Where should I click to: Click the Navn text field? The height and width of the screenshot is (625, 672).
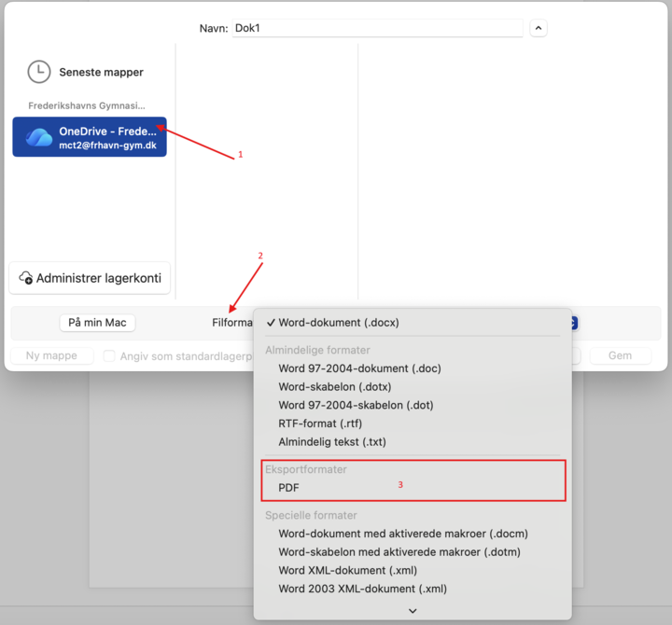pyautogui.click(x=377, y=28)
